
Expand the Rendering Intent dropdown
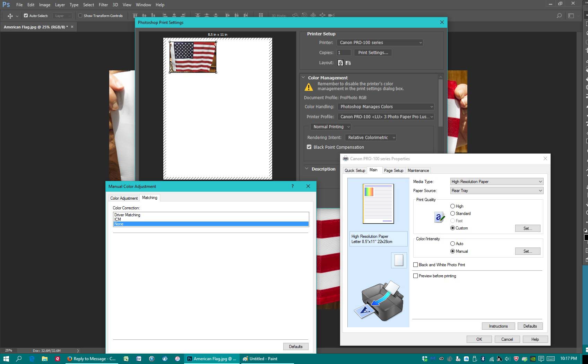click(371, 138)
